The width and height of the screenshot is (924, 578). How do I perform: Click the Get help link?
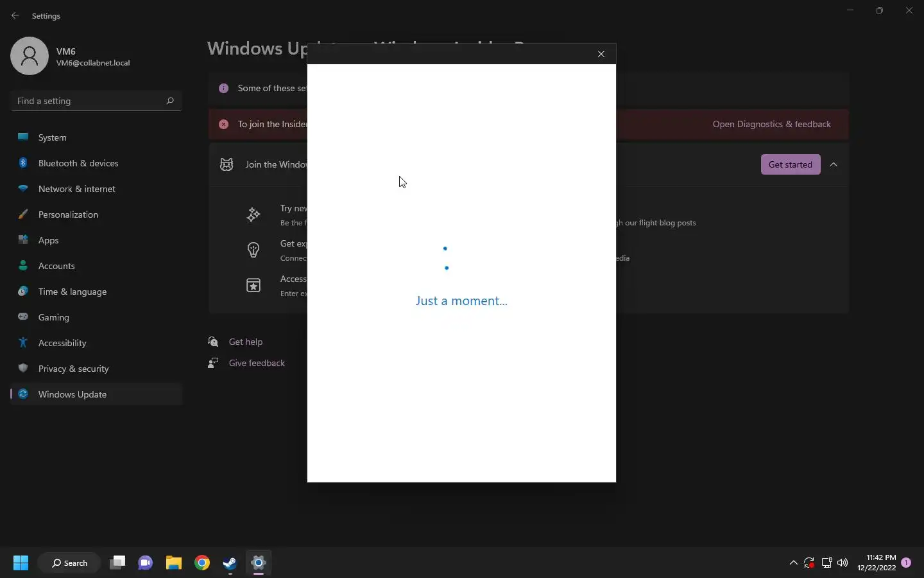[x=246, y=342]
